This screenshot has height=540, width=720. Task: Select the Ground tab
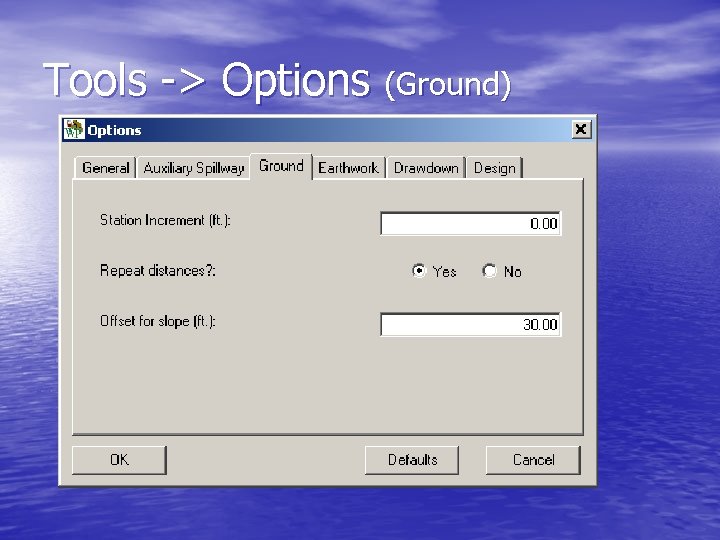[281, 166]
